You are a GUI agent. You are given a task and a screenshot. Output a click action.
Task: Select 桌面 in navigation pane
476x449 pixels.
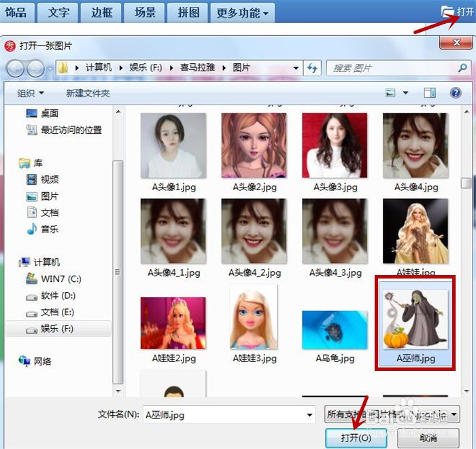coord(42,113)
